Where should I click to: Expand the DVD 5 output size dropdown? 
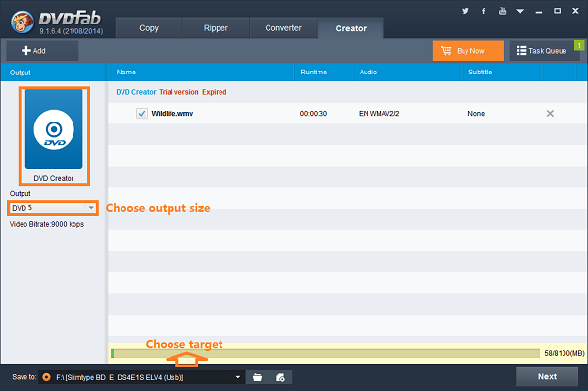click(53, 208)
